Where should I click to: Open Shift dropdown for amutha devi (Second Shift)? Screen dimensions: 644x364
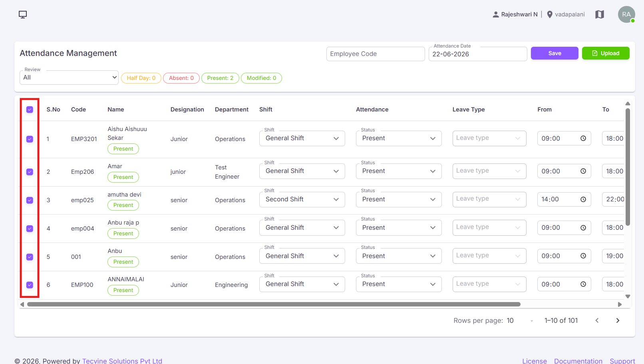coord(302,199)
